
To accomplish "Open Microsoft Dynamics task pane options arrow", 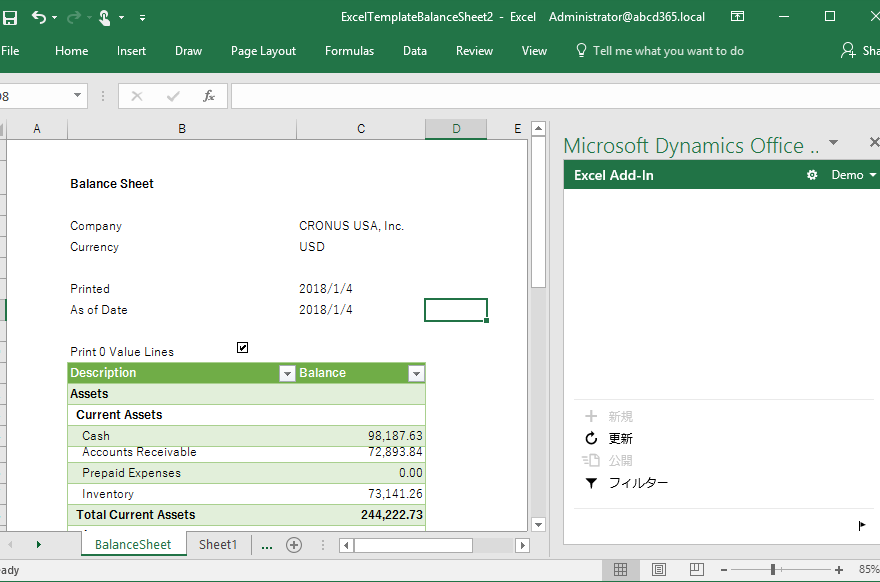I will (834, 143).
